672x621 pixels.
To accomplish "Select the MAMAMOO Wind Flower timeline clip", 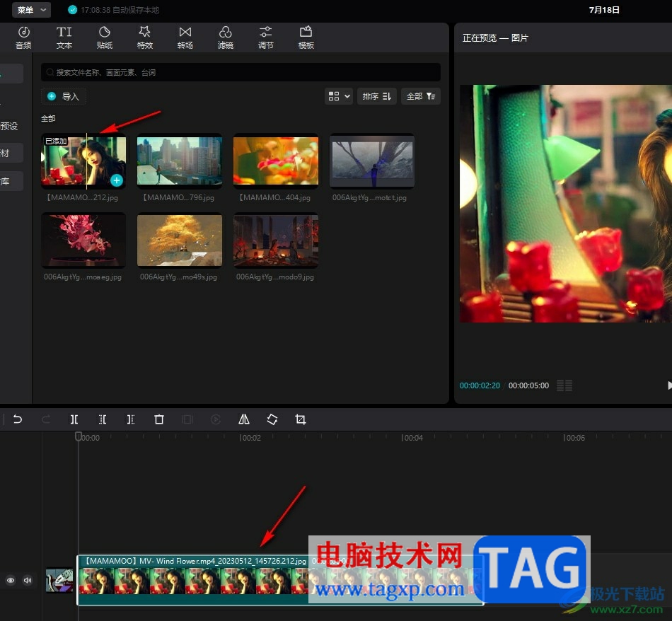I will click(x=280, y=580).
